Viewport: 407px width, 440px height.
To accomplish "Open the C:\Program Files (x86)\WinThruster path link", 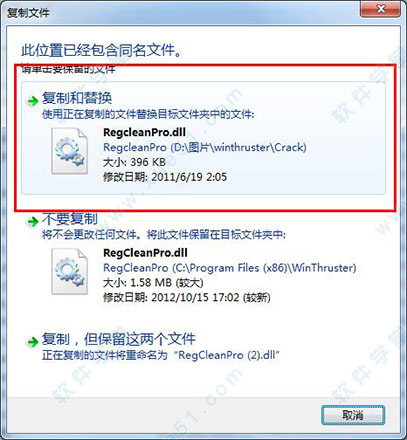I will coord(230,268).
